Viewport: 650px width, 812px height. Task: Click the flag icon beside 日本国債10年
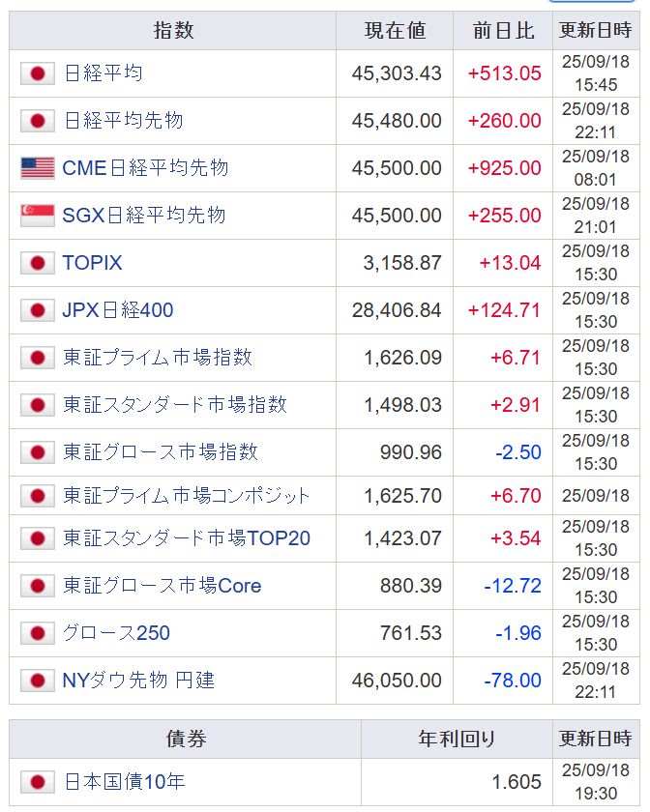click(38, 782)
